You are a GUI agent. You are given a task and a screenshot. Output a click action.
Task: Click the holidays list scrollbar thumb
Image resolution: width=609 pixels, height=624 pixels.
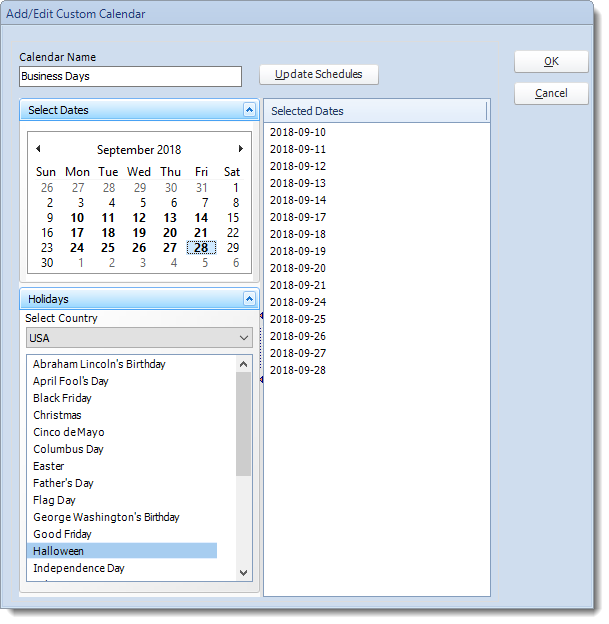click(x=244, y=425)
